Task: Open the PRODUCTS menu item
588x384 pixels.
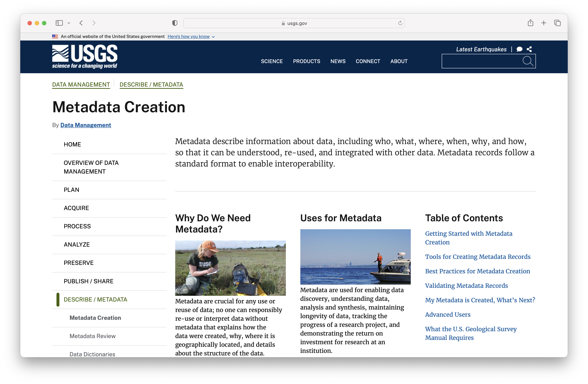Action: pyautogui.click(x=306, y=61)
